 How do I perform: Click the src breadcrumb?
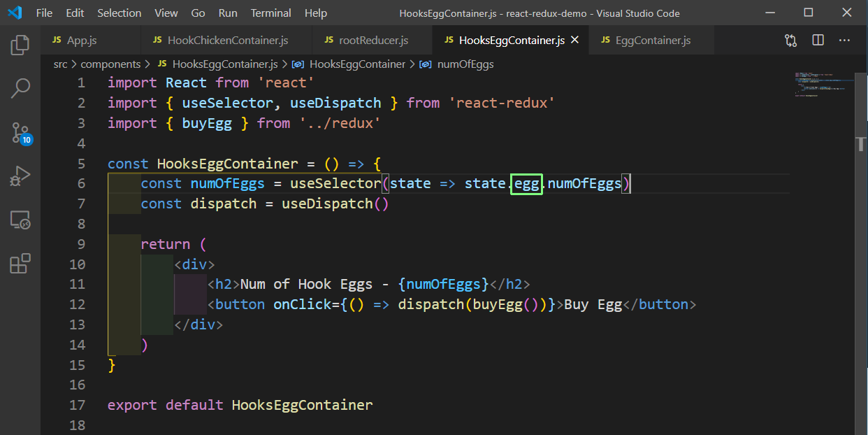pyautogui.click(x=61, y=64)
